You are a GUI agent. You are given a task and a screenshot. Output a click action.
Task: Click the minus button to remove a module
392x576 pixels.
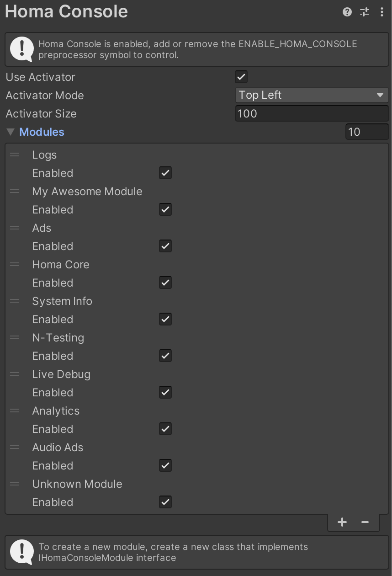tap(365, 522)
